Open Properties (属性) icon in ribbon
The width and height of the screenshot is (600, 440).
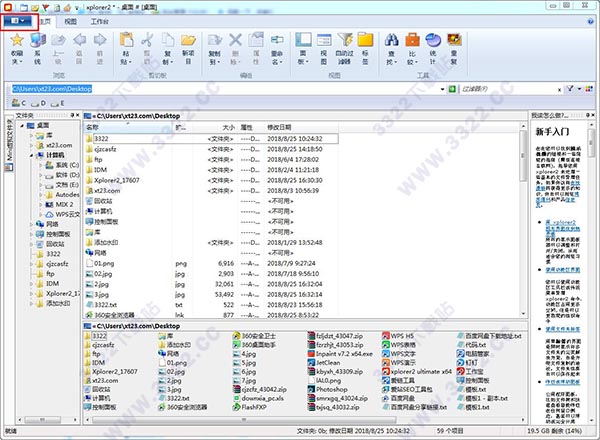tap(256, 40)
